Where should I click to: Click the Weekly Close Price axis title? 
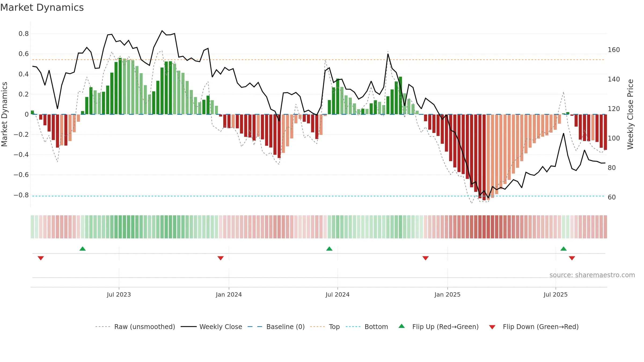click(630, 114)
